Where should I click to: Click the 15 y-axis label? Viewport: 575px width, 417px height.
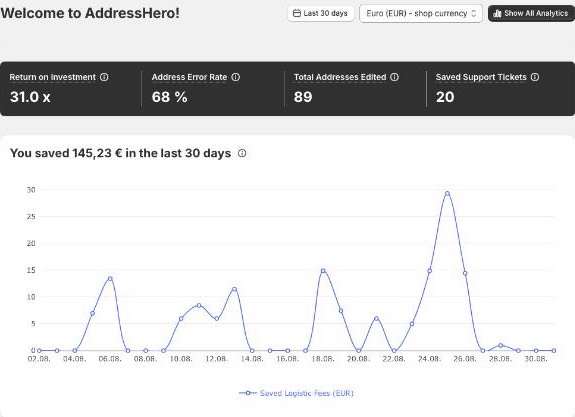coord(31,270)
